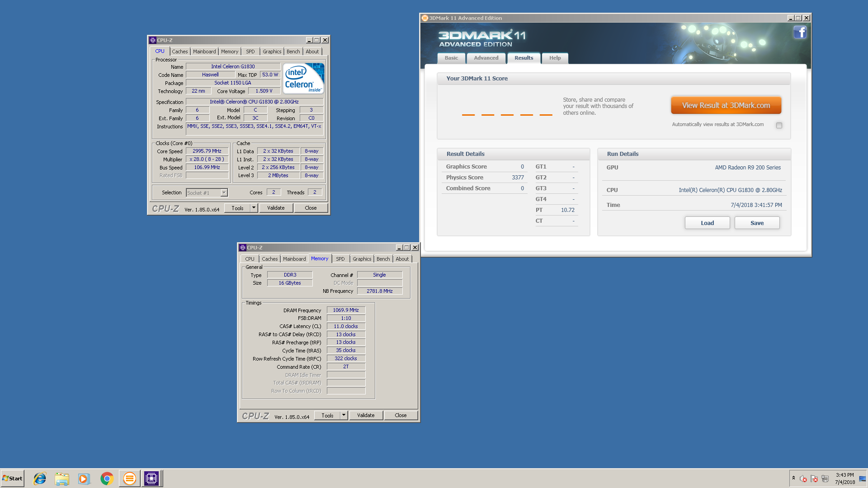Show hidden tray icons arrow
This screenshot has width=868, height=488.
pyautogui.click(x=793, y=478)
